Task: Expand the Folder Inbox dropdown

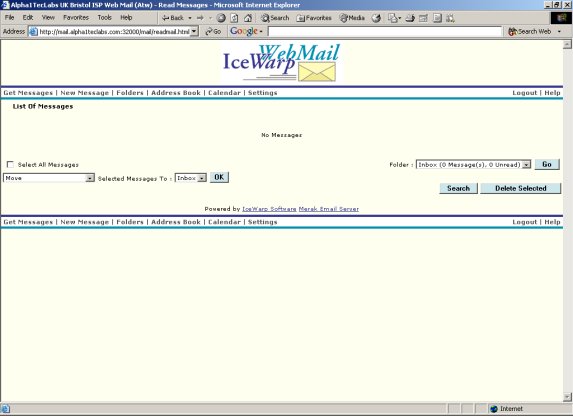Action: [526, 164]
